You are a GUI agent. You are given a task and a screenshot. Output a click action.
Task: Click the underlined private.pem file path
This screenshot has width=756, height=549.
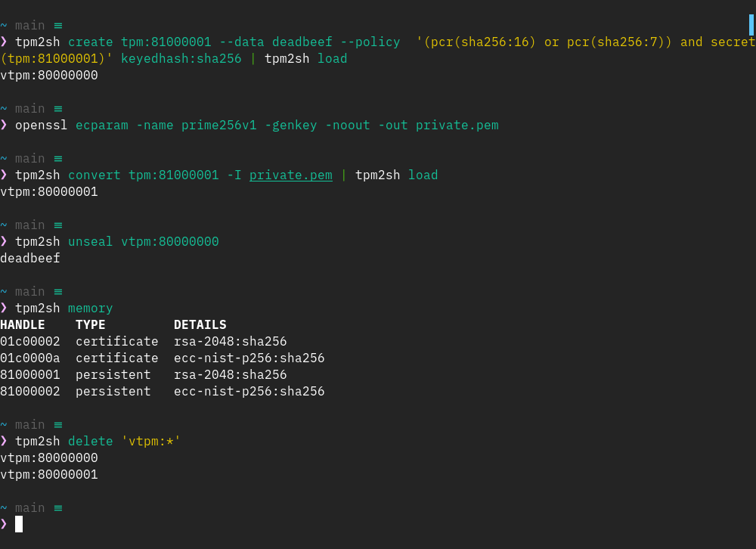(290, 175)
